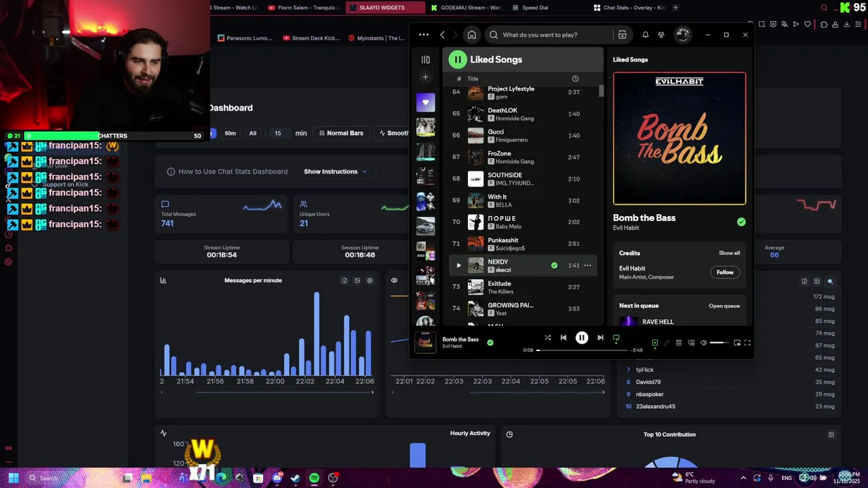Open File Explorer from taskbar
The width and height of the screenshot is (868, 488).
[x=146, y=478]
